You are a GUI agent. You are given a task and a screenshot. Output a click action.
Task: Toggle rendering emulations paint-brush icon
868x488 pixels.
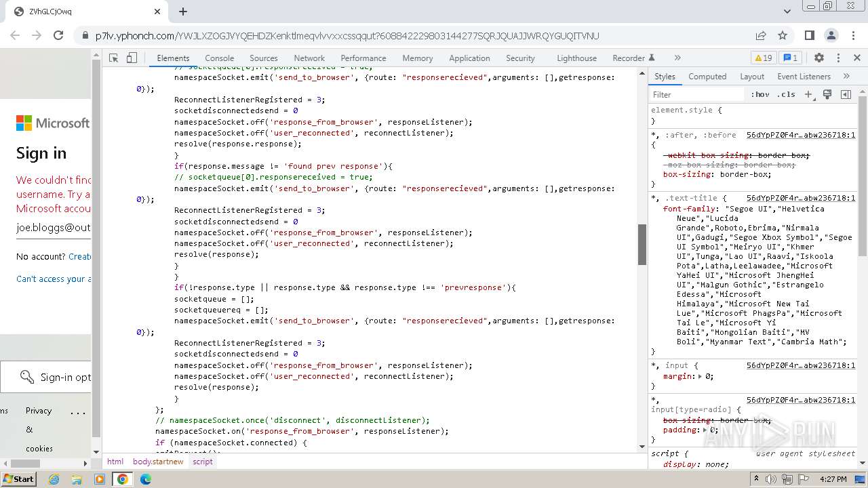click(827, 95)
